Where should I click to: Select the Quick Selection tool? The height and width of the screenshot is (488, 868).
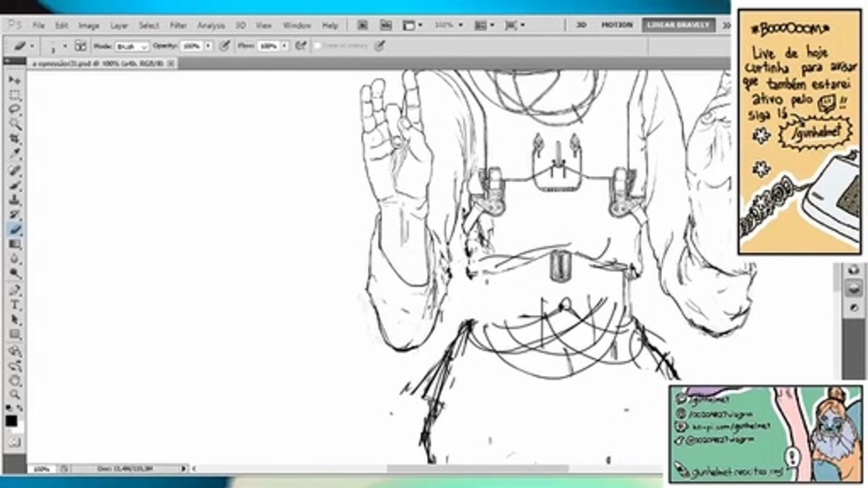click(15, 124)
